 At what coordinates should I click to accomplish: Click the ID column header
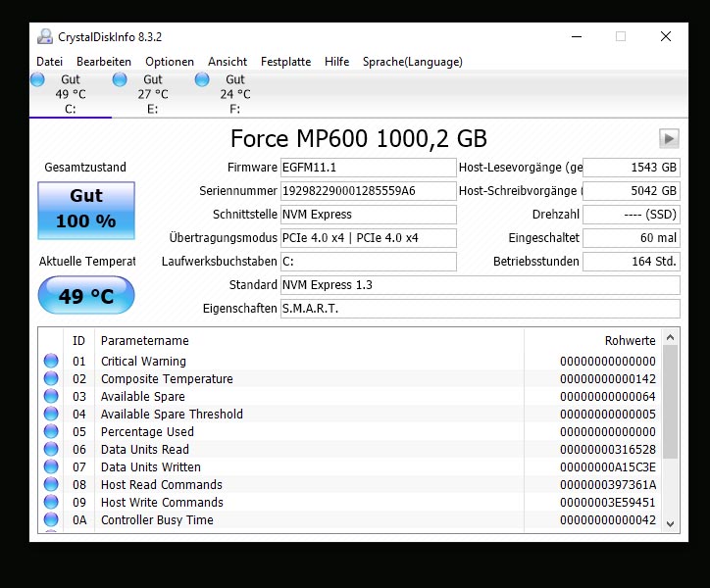78,340
